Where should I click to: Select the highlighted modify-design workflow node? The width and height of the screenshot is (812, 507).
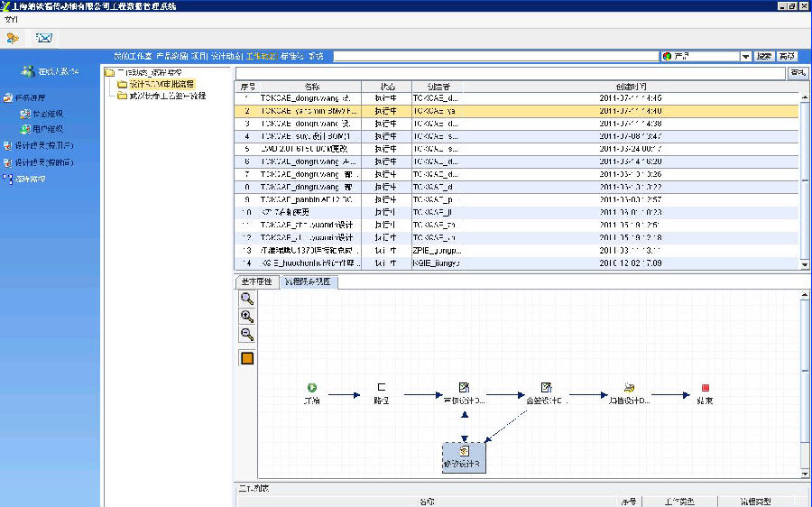pyautogui.click(x=464, y=457)
